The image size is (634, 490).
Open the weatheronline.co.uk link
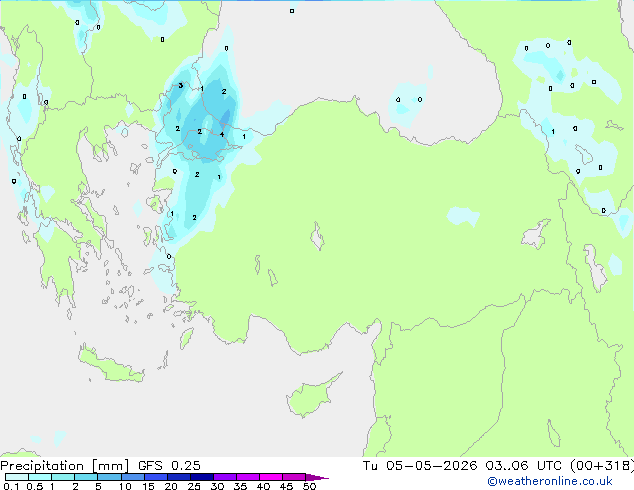tap(550, 481)
